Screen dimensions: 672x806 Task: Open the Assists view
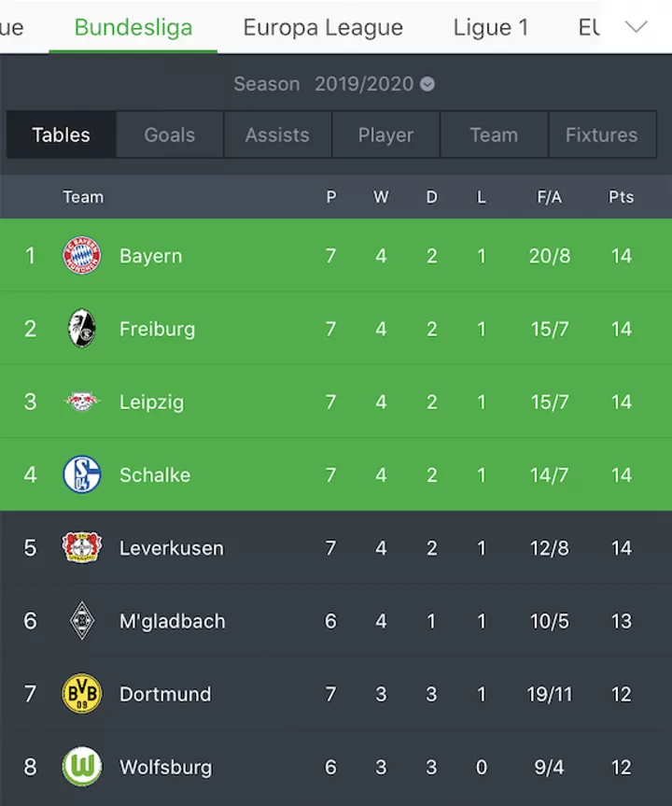277,134
